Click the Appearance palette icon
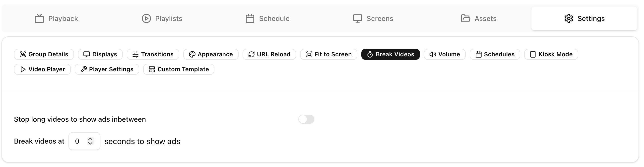Screen dimensions: 644x167 (192, 54)
